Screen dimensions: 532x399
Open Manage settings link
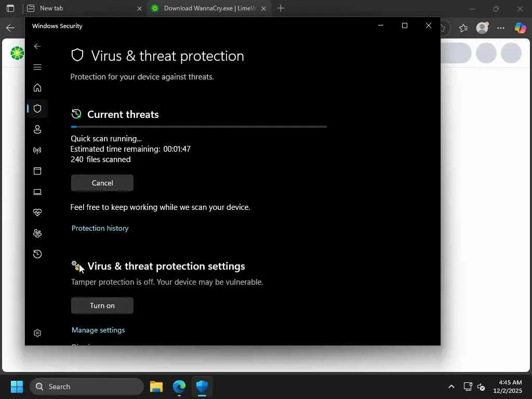point(98,330)
